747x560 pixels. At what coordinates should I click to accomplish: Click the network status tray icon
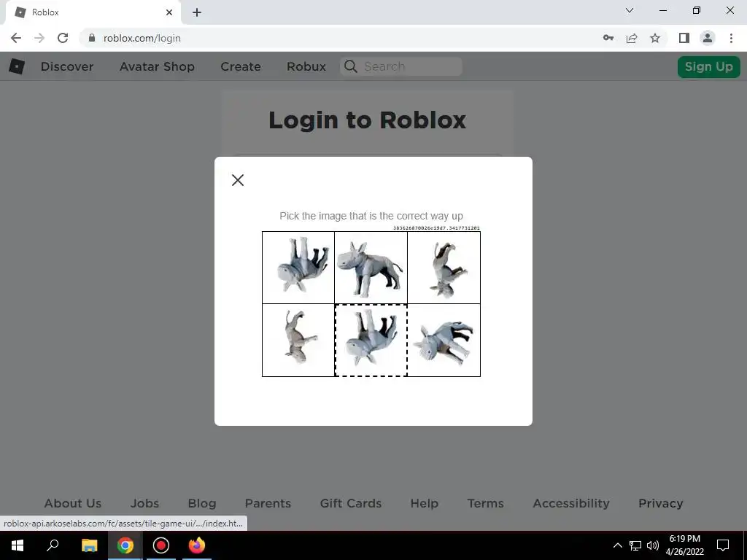tap(635, 545)
